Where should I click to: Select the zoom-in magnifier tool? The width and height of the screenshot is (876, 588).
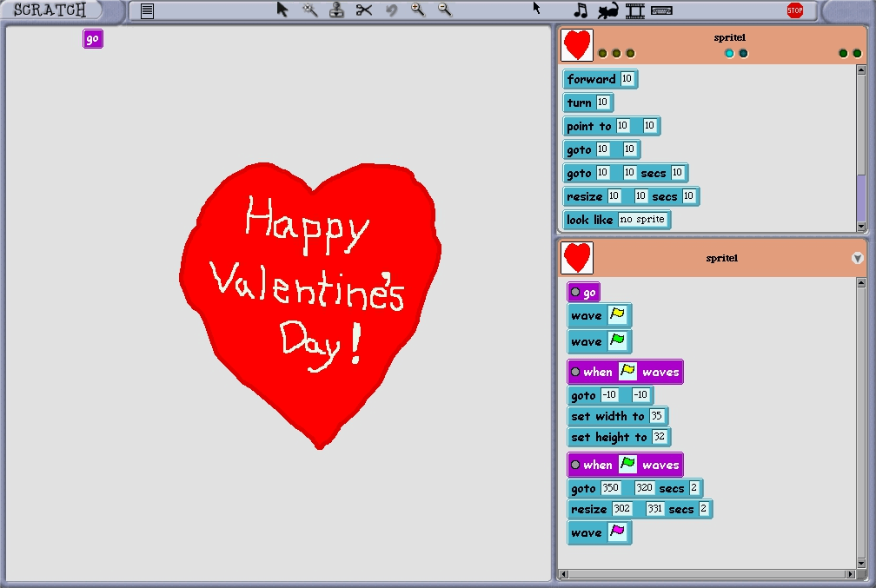417,10
